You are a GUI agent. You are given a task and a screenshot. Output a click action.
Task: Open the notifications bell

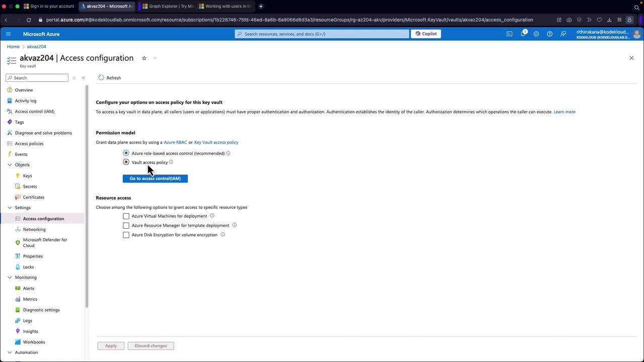(523, 34)
